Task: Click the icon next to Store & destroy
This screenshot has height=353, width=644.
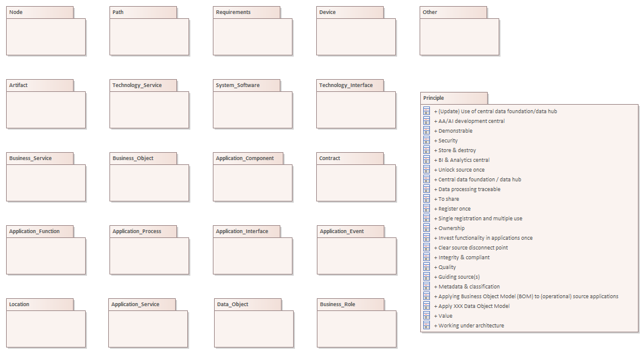Action: tap(427, 150)
